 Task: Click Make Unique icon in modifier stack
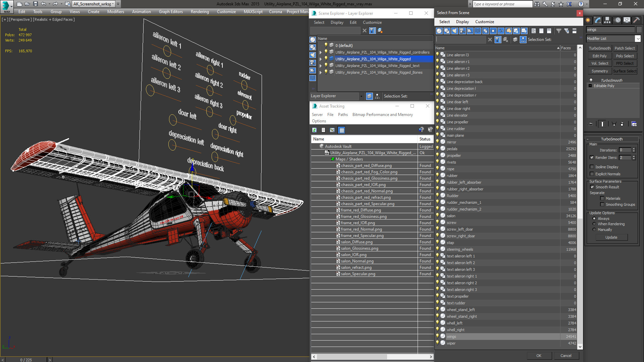pos(614,124)
